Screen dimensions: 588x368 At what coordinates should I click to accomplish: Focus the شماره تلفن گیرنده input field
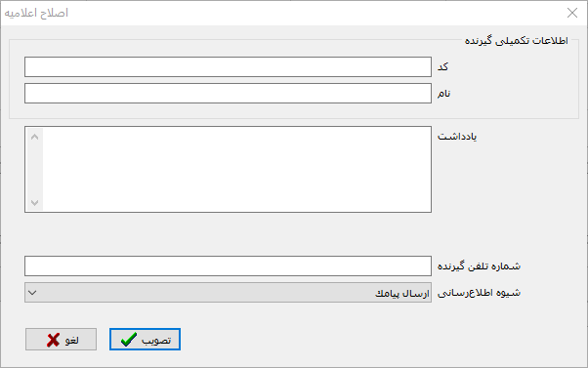[228, 266]
